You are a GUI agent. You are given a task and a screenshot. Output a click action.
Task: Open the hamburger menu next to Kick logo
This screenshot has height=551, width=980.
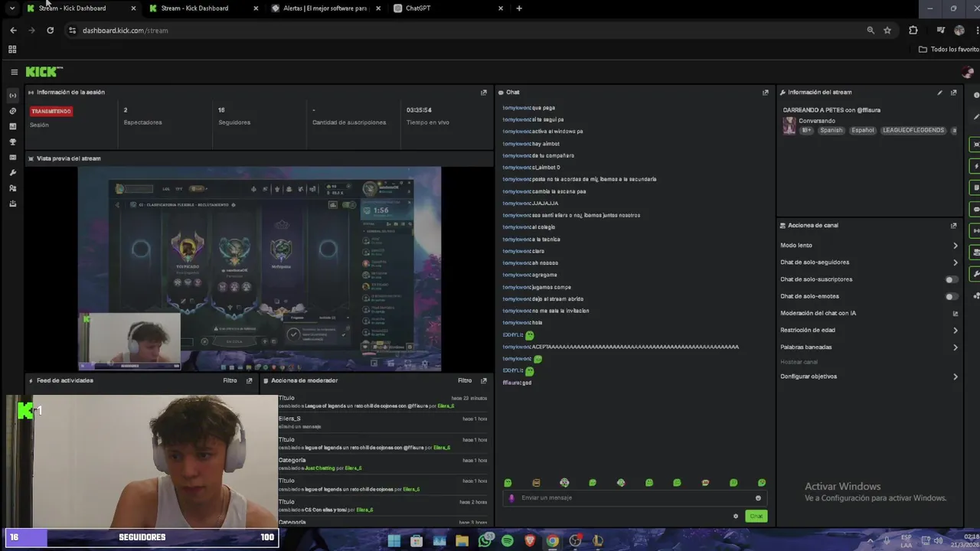coord(14,72)
